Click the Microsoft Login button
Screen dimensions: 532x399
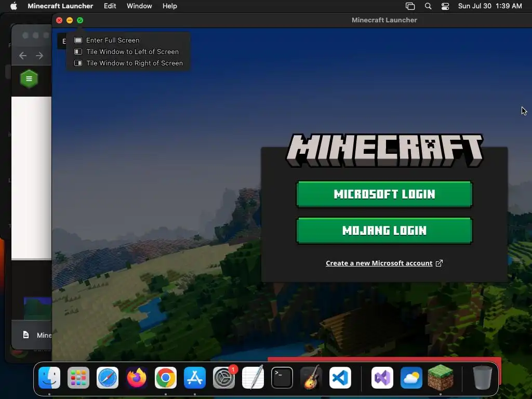point(384,194)
